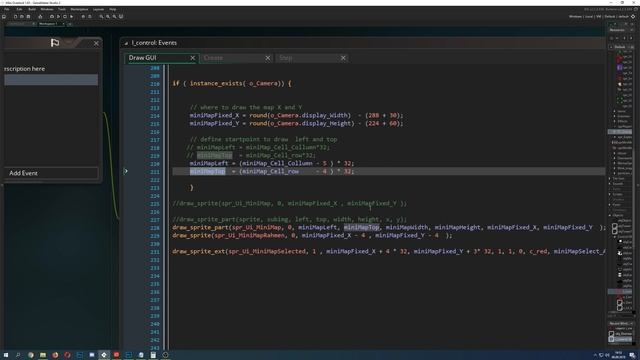Open File Explorer from the taskbar
The image size is (640, 360).
point(42,355)
